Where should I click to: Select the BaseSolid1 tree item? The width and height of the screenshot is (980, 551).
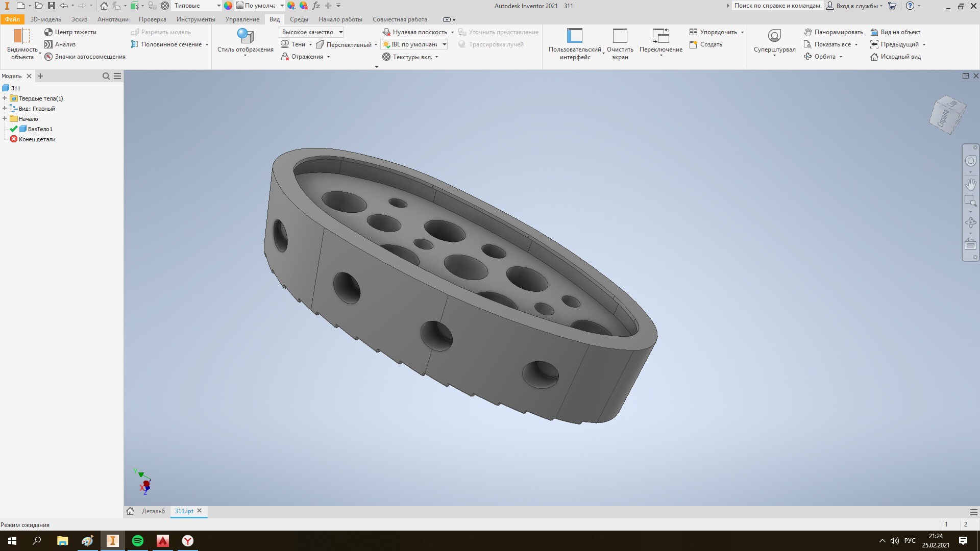coord(40,129)
